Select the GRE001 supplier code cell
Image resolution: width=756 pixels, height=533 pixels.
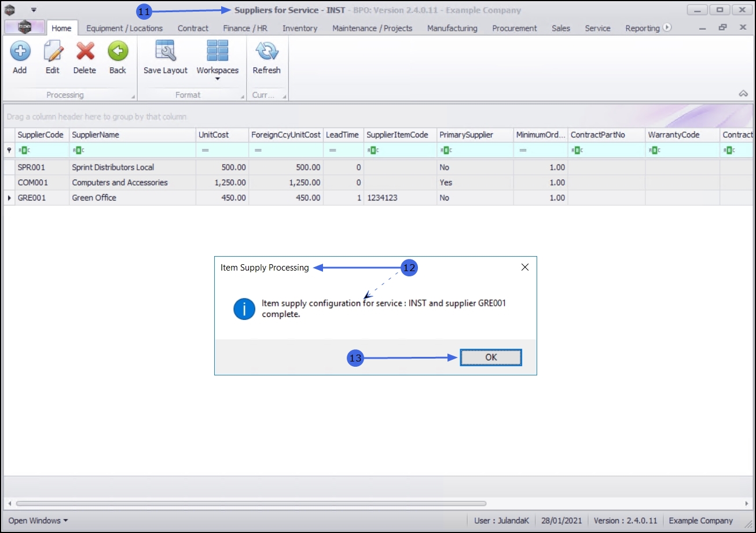(x=42, y=198)
